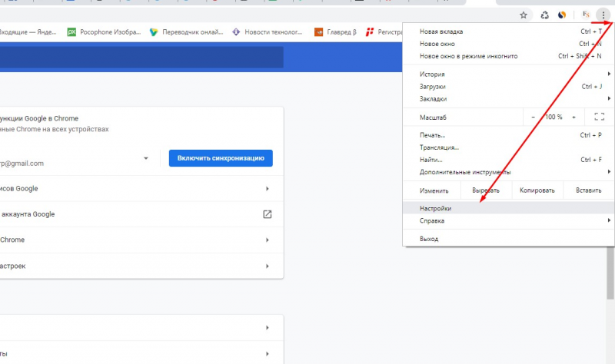615x364 pixels.
Task: Decrease zoom with the minus button
Action: tap(533, 117)
